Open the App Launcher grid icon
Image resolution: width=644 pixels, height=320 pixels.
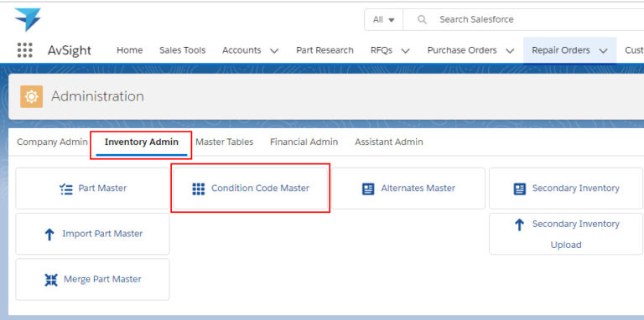pos(24,50)
